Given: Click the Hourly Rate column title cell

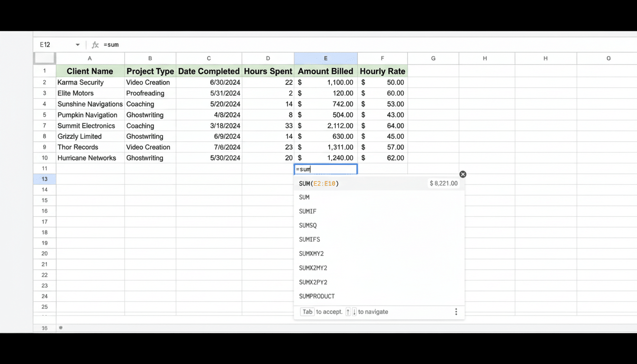Looking at the screenshot, I should click(x=382, y=71).
